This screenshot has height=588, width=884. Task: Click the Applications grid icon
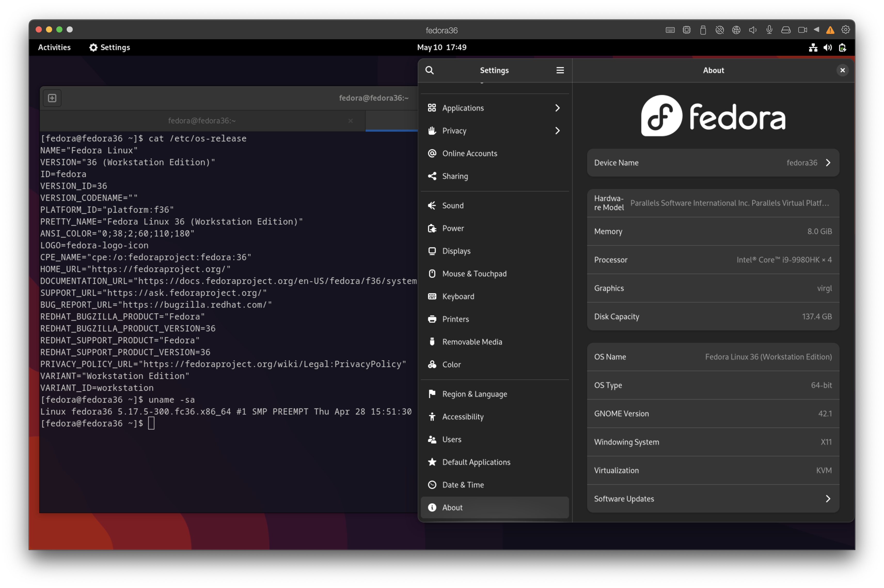coord(432,108)
